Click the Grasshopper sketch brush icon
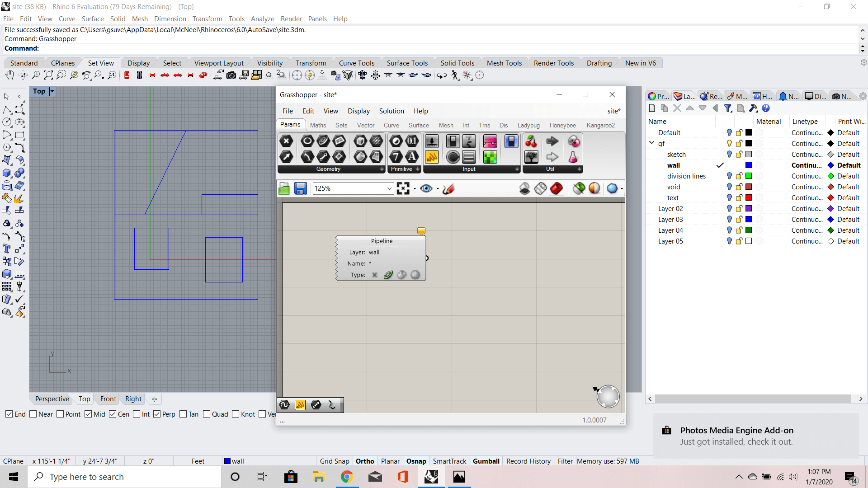 click(448, 188)
